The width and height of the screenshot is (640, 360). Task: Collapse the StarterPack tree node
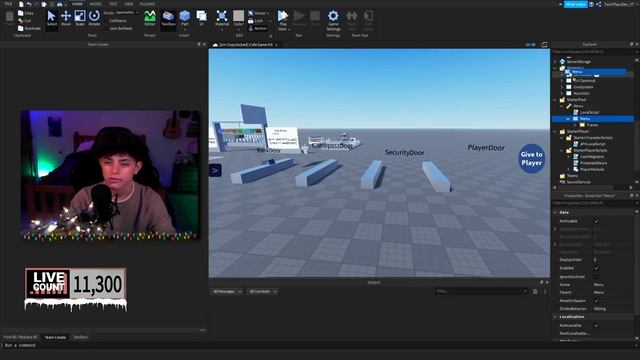tap(555, 100)
